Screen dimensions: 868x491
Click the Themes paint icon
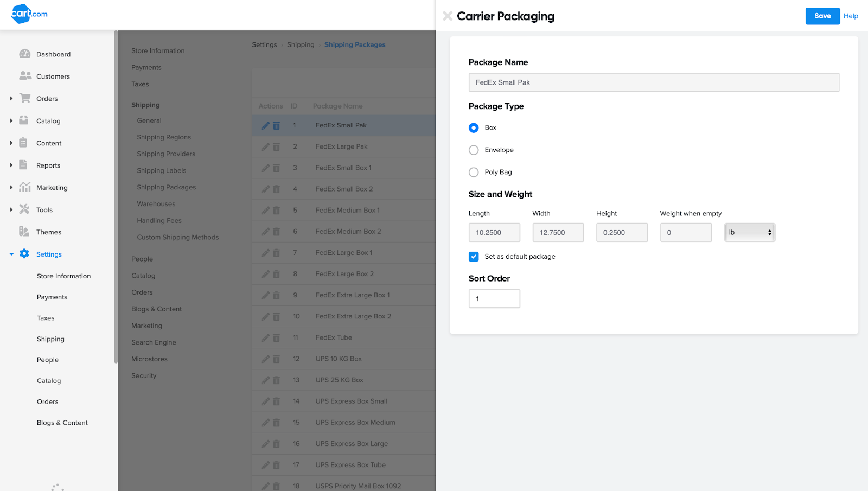[x=24, y=232]
